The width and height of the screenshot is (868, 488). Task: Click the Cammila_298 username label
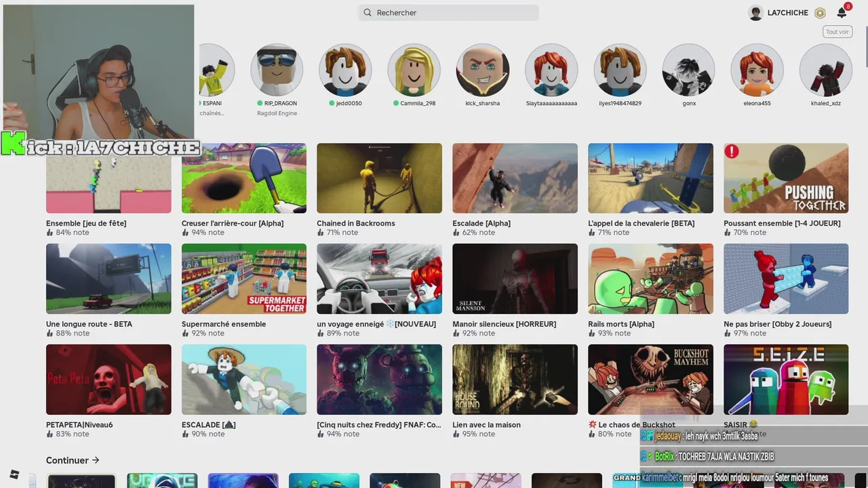418,103
